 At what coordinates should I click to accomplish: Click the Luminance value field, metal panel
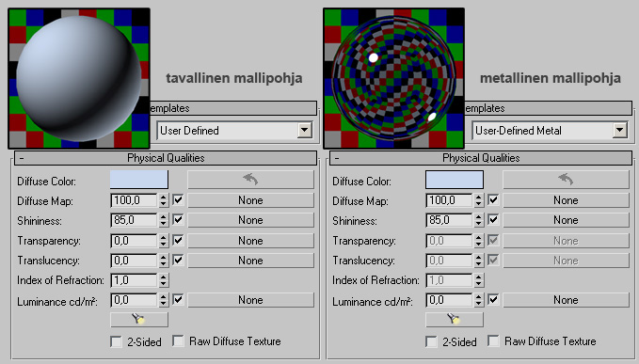coord(449,300)
